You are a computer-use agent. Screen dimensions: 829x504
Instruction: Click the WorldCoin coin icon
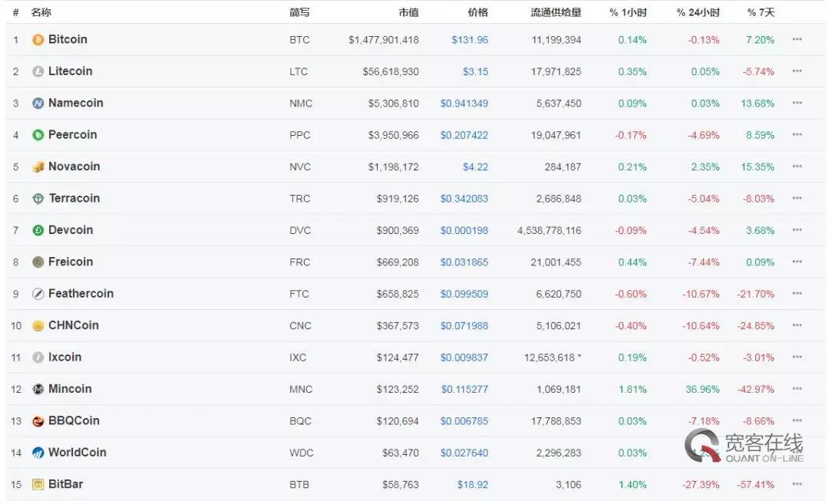pos(38,453)
